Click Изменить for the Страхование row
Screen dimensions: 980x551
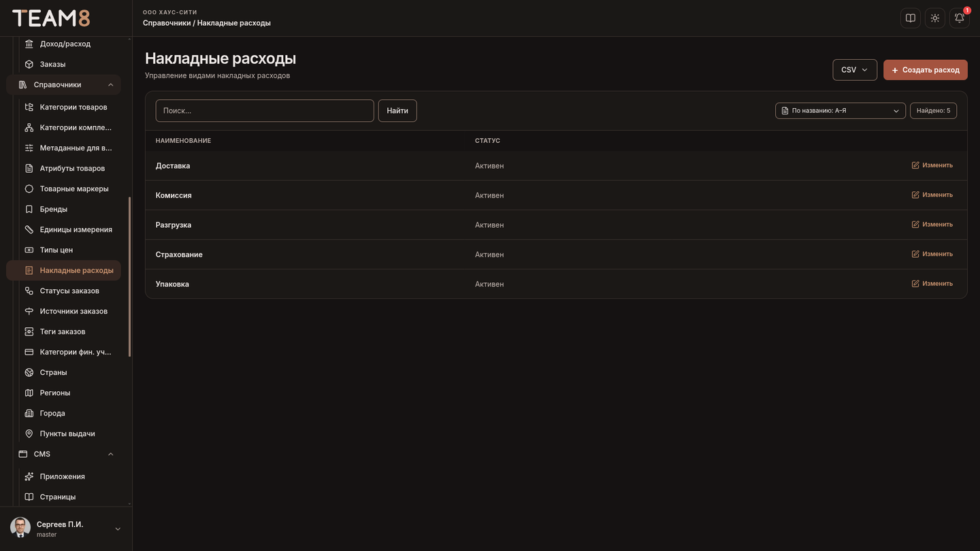pyautogui.click(x=932, y=254)
